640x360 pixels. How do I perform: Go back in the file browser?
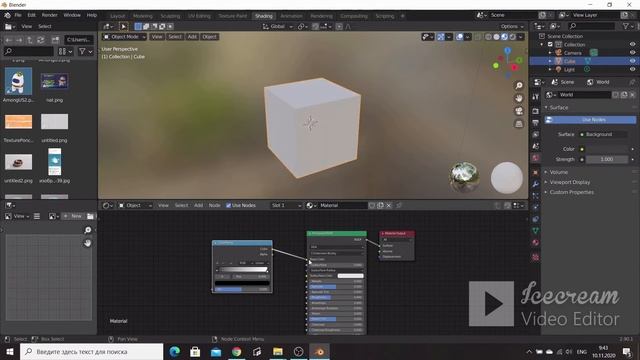click(9, 40)
